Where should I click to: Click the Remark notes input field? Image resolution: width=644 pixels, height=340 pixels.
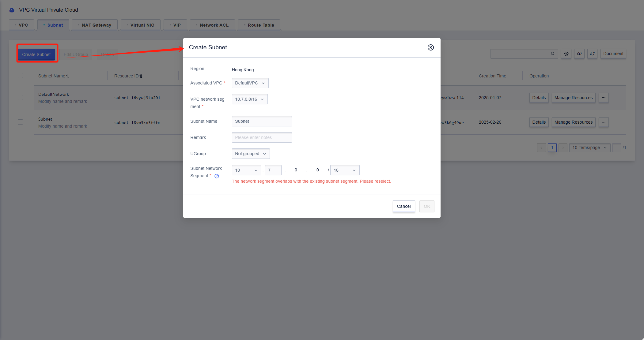tap(262, 138)
